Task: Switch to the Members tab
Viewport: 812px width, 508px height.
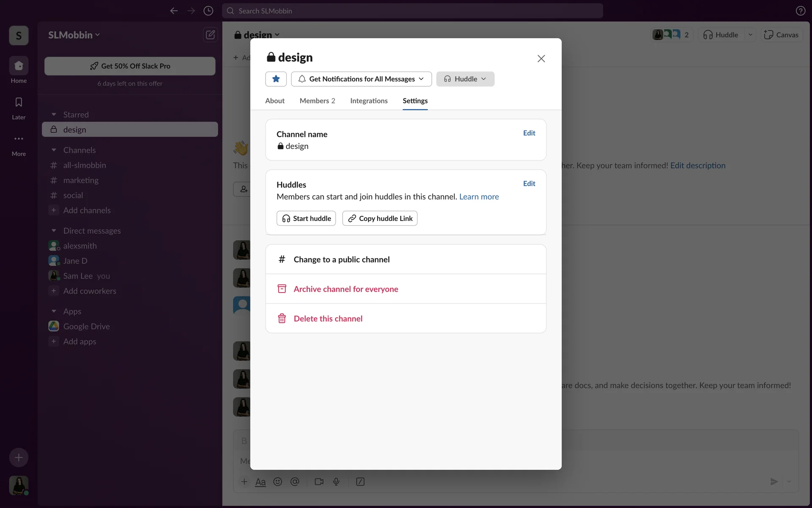Action: 317,101
